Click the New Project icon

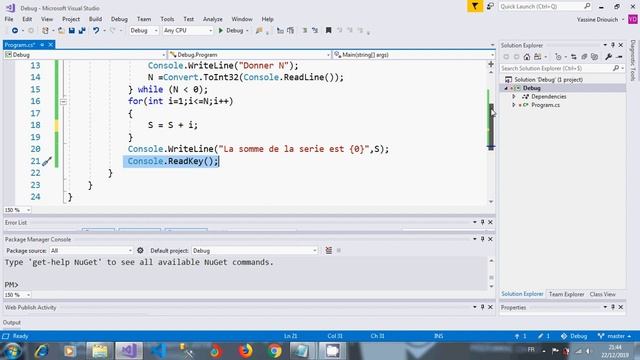point(45,31)
